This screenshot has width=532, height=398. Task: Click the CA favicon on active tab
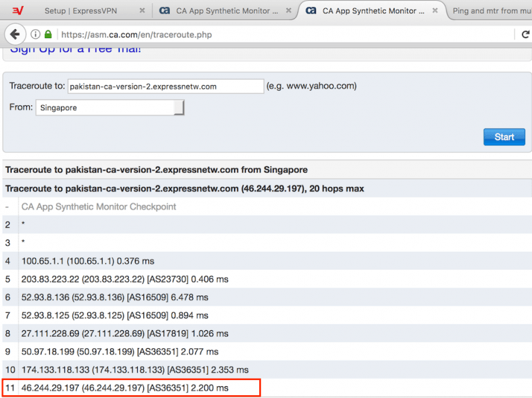pyautogui.click(x=311, y=10)
